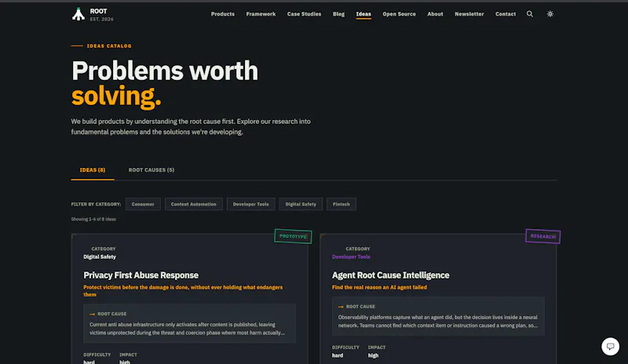Filter by Fintech category

tap(341, 204)
